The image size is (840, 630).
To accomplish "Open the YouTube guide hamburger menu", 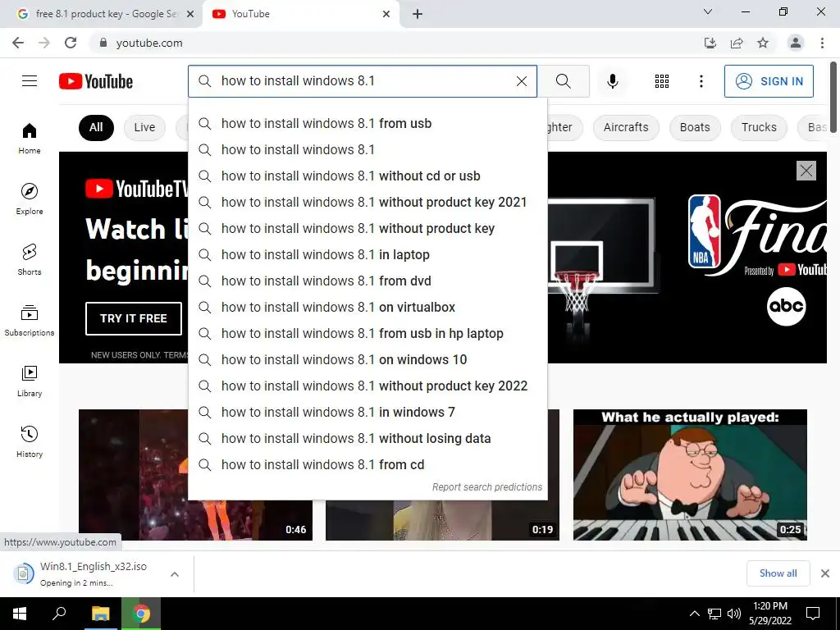I will point(30,81).
